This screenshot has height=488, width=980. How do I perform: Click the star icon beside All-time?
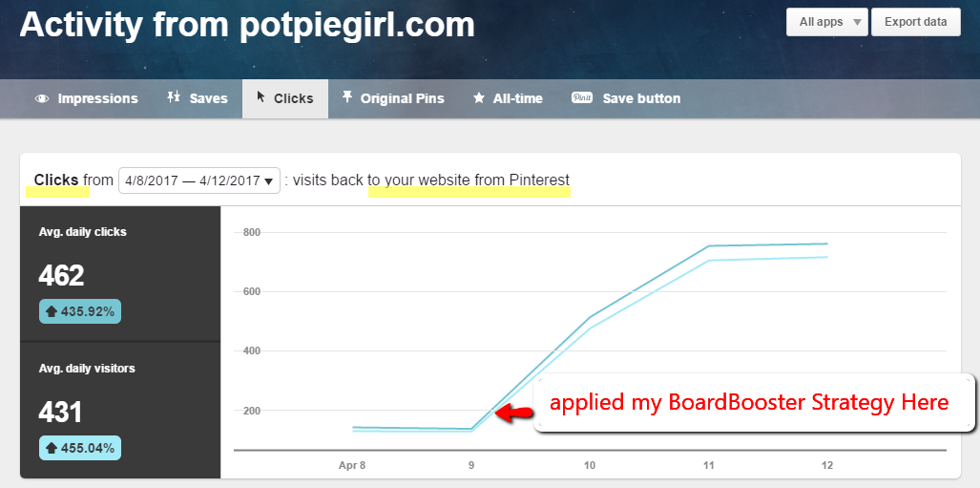(479, 99)
